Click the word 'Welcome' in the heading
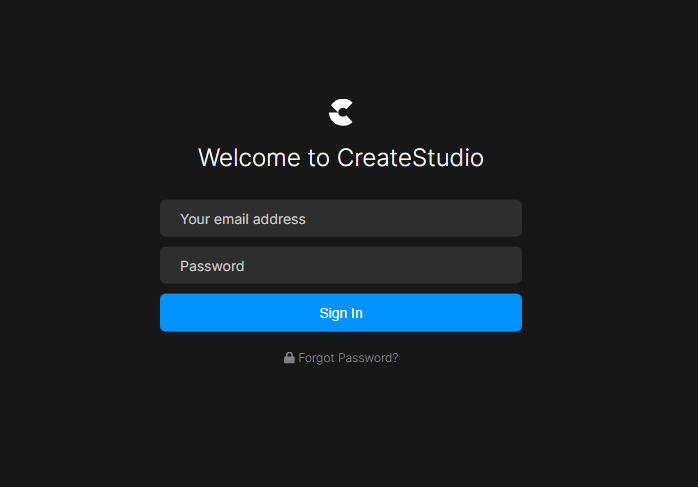Viewport: 698px width, 487px height. (249, 158)
